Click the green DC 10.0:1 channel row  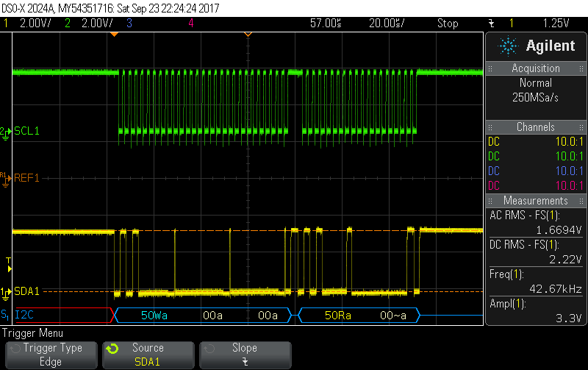(536, 157)
